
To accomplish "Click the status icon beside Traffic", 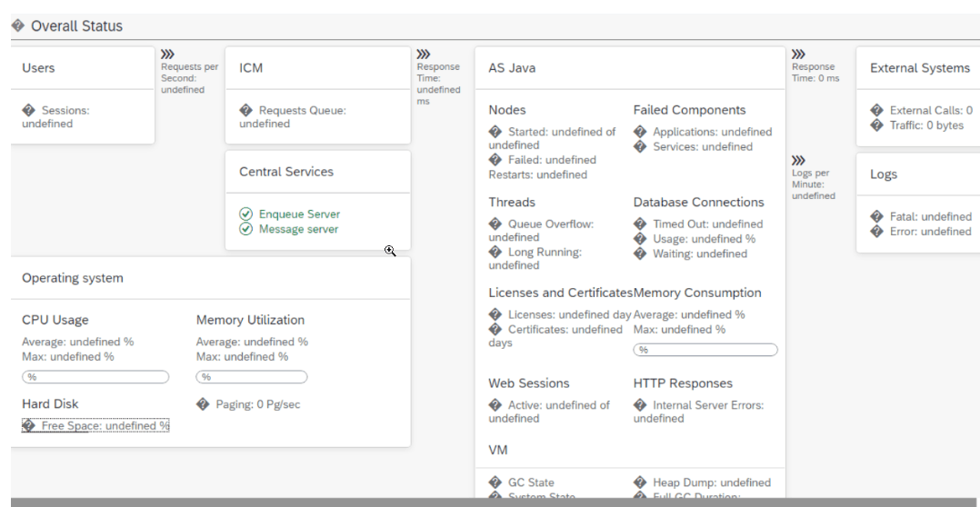I will click(877, 125).
